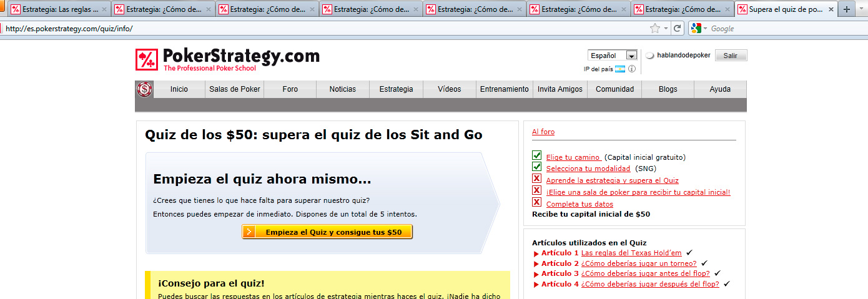Open '¿Cómo deberías jugar un torneo?' link

[639, 263]
